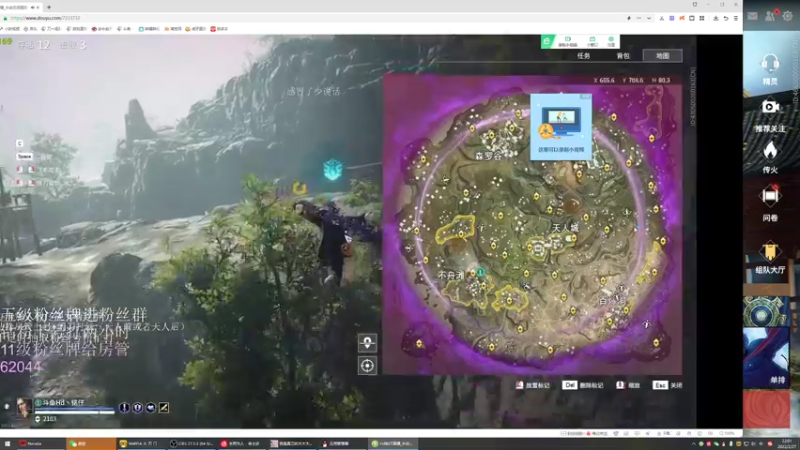Click the third skill icon beside health bar
Image resolution: width=800 pixels, height=450 pixels.
151,407
